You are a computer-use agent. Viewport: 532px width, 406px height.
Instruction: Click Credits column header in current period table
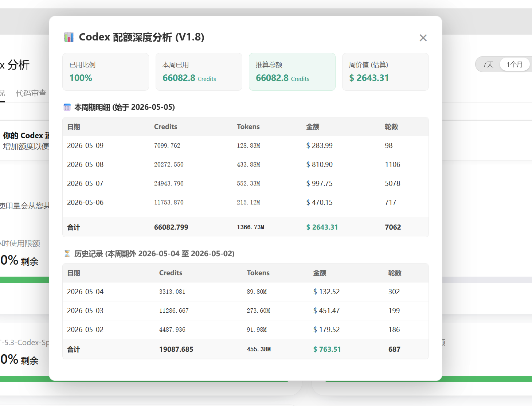(165, 126)
